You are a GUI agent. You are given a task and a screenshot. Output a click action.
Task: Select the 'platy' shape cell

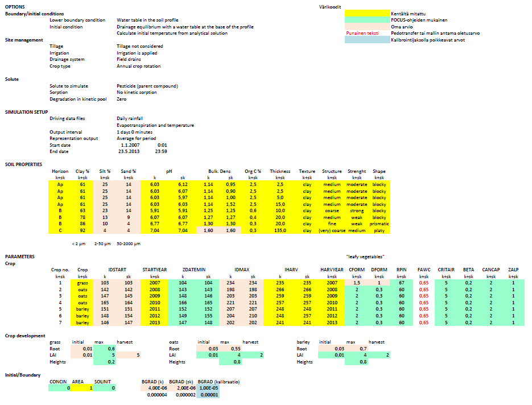379,230
